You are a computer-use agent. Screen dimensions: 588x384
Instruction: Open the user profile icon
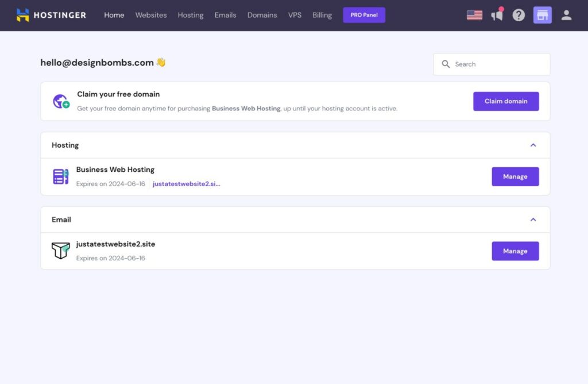[x=566, y=15]
